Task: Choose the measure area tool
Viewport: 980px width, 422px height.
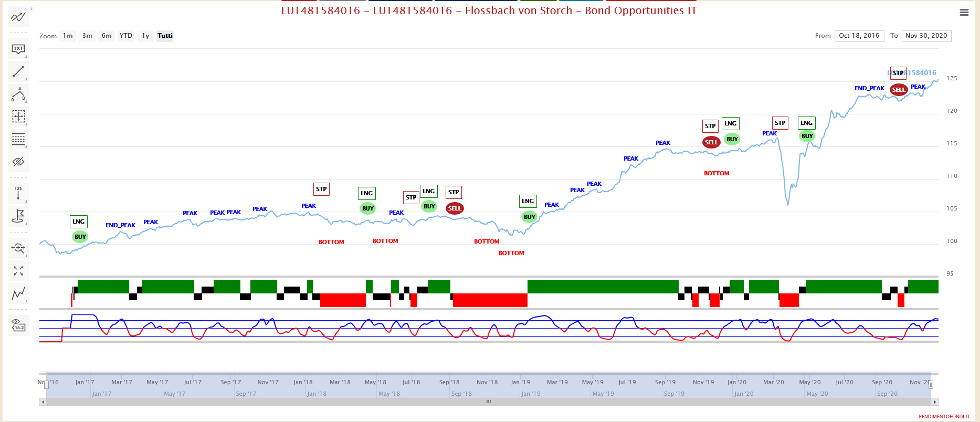Action: (x=18, y=117)
